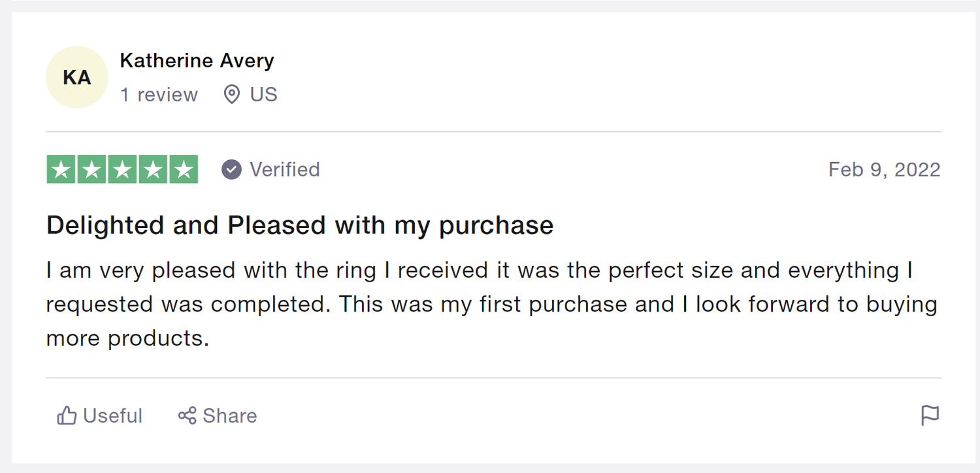
Task: Click the KA avatar circle
Action: (x=76, y=78)
